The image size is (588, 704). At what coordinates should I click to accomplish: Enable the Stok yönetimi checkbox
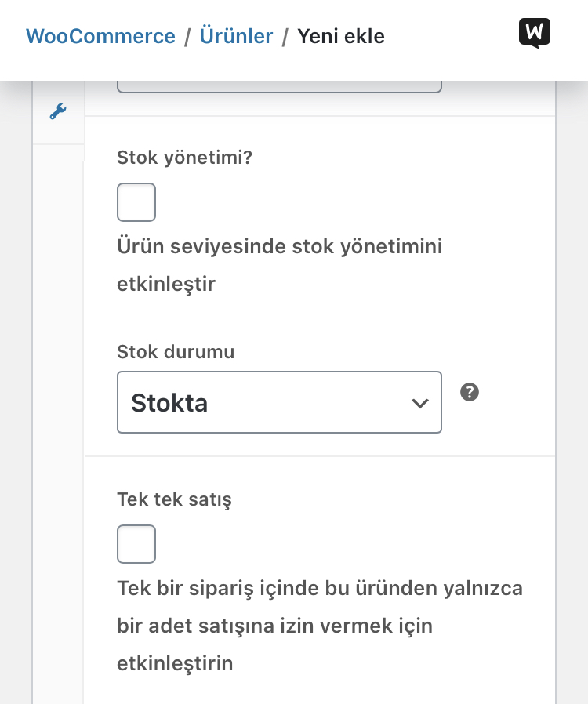[x=136, y=202]
